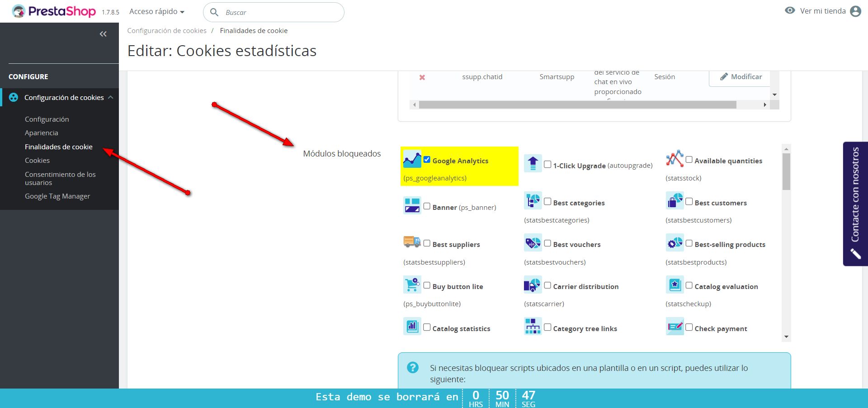
Task: Click the Category tree links module icon
Action: pos(533,326)
